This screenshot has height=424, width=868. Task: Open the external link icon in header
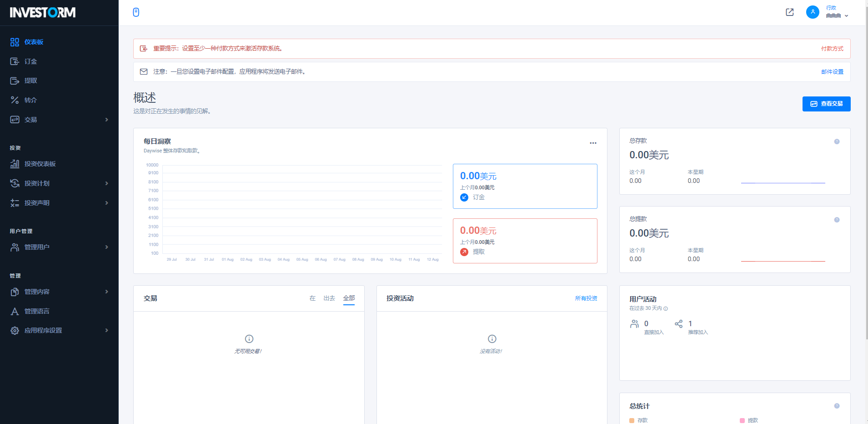790,12
